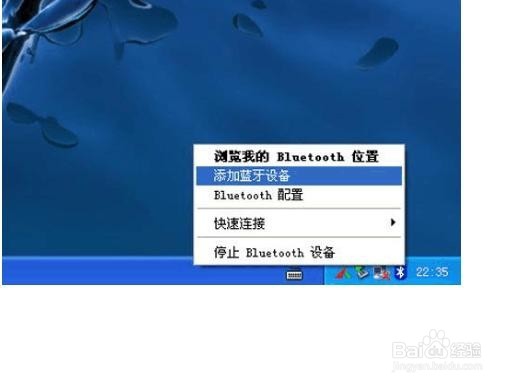Viewport: 512px width, 384px height.
Task: Click 停止 Bluetooth 设备 in the menu
Action: click(299, 252)
